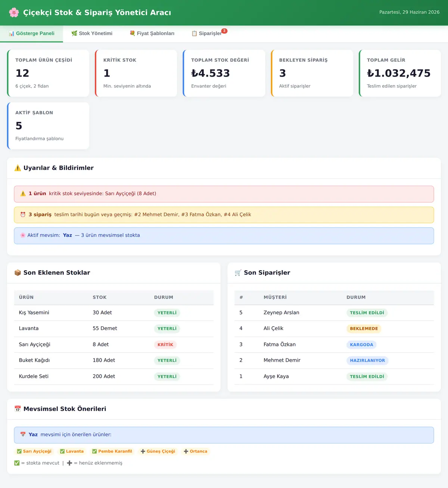Click the Sarı Ayçiçeği suggestion chip
448x488 pixels.
(34, 451)
